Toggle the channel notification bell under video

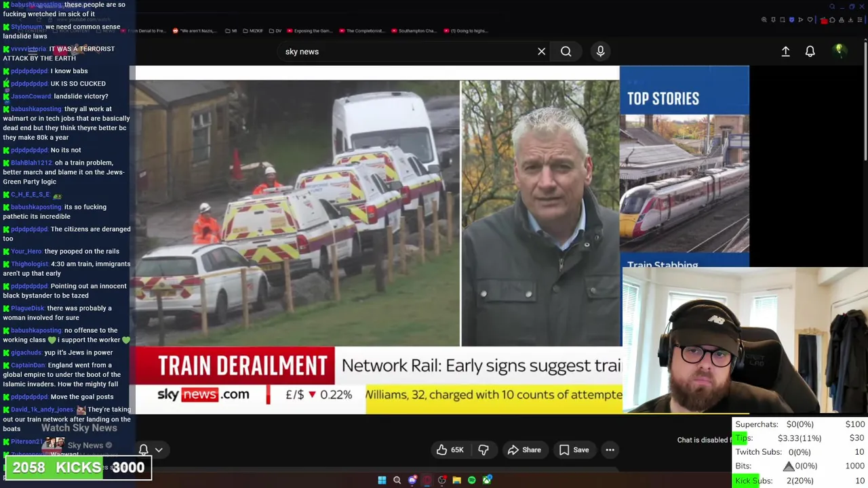[144, 450]
